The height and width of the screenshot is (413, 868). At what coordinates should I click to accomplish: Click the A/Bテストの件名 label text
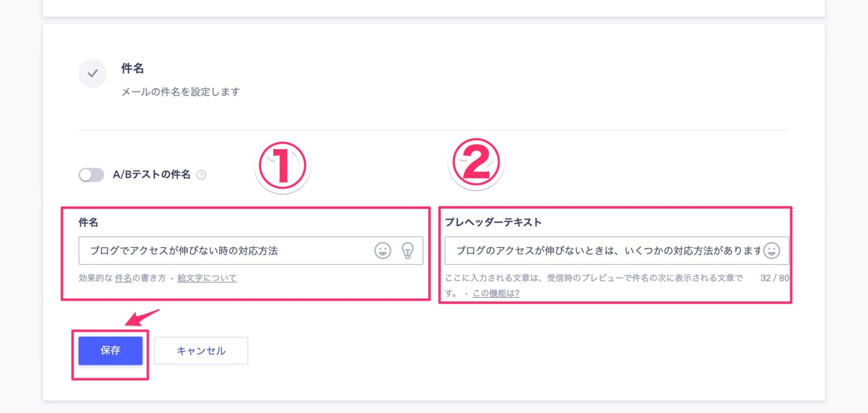tap(151, 174)
